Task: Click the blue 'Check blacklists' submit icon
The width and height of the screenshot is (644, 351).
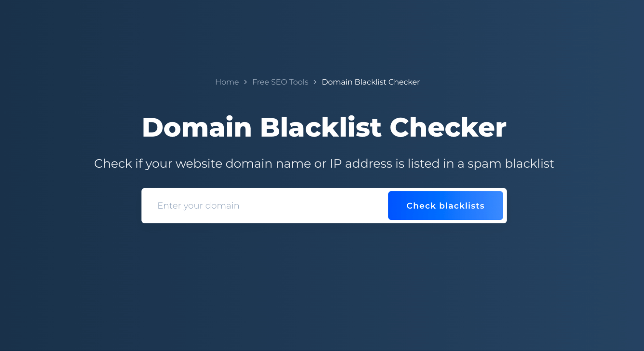Action: tap(446, 205)
